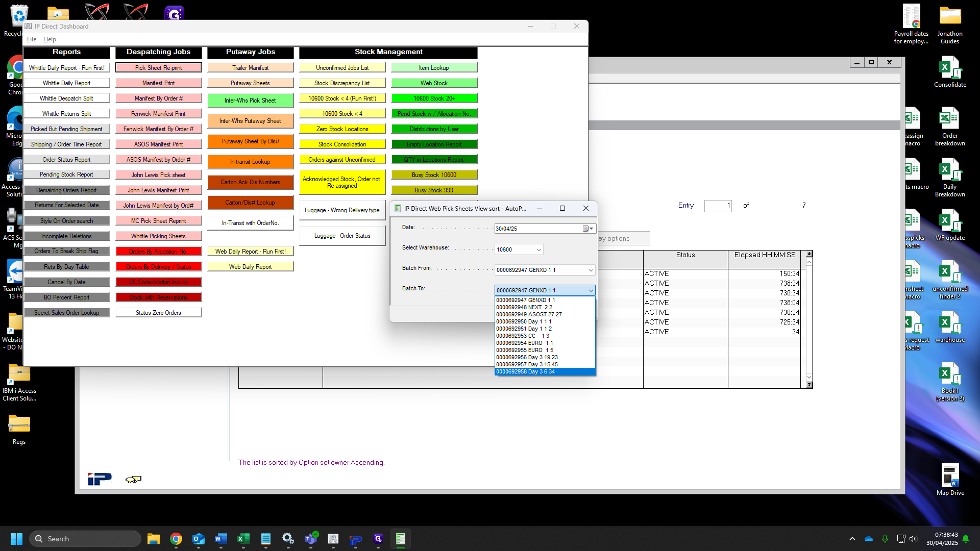
Task: Open WF update Excel icon
Action: pyautogui.click(x=950, y=224)
